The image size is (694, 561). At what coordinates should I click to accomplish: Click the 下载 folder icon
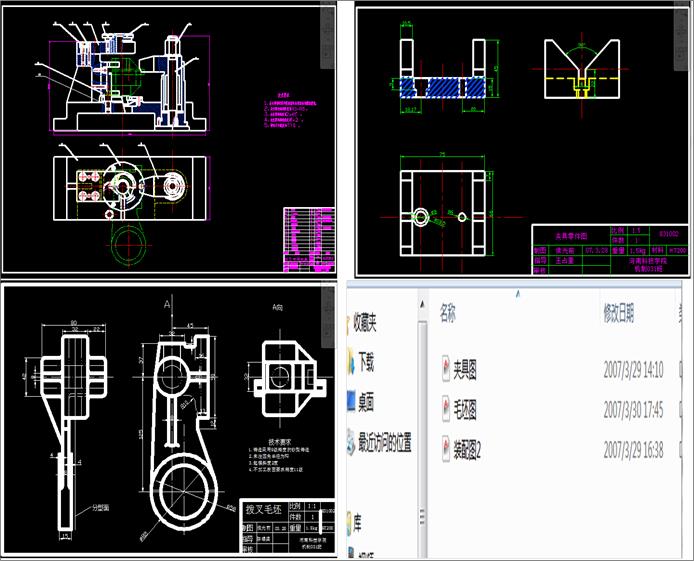(x=351, y=360)
